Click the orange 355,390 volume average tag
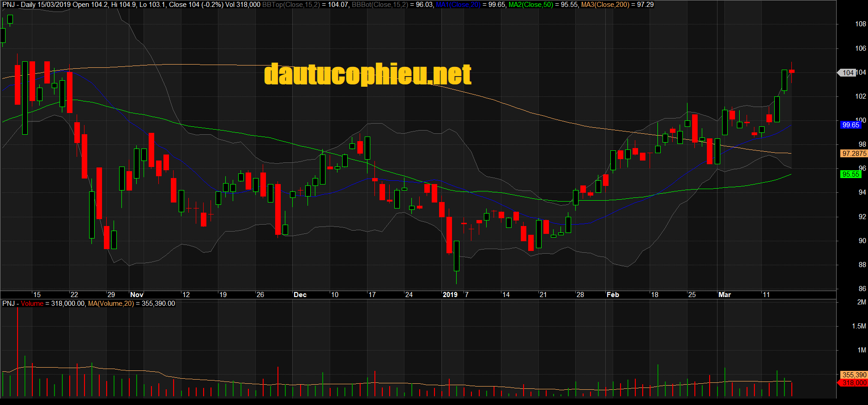Image resolution: width=868 pixels, height=405 pixels. click(x=854, y=375)
